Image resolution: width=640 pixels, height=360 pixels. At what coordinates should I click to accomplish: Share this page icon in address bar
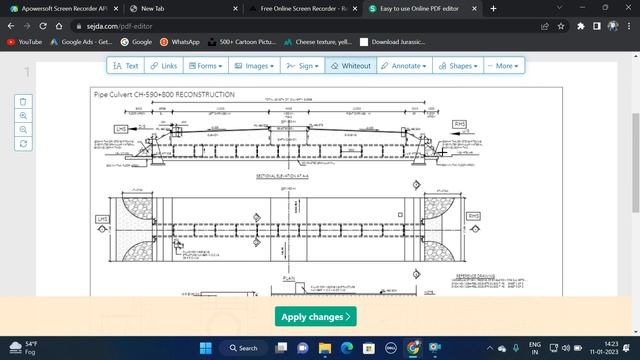544,26
